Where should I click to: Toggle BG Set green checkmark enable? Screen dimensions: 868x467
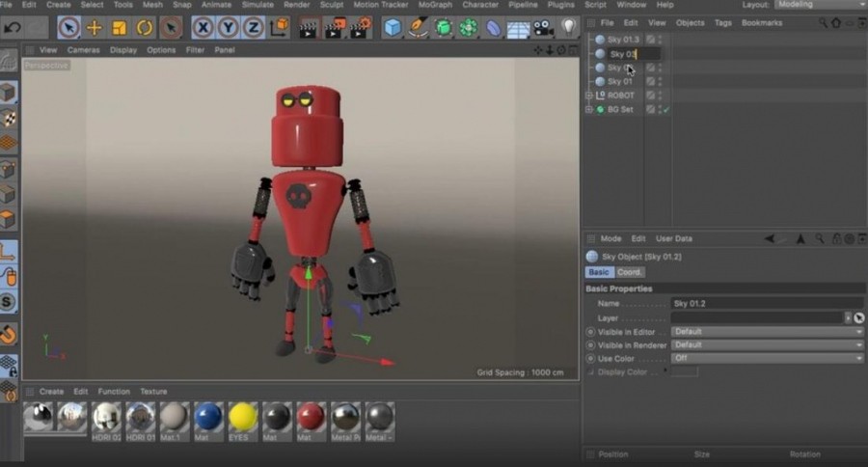coord(666,110)
